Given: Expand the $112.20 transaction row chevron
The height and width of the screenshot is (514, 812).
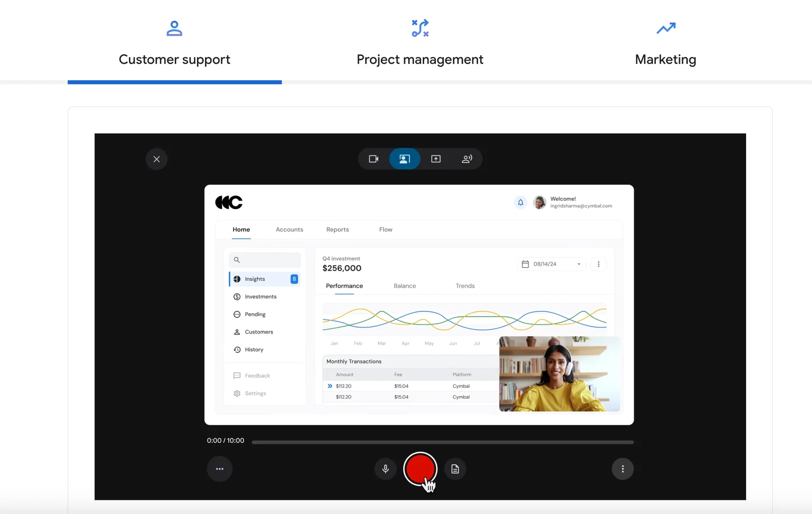Looking at the screenshot, I should pyautogui.click(x=329, y=385).
